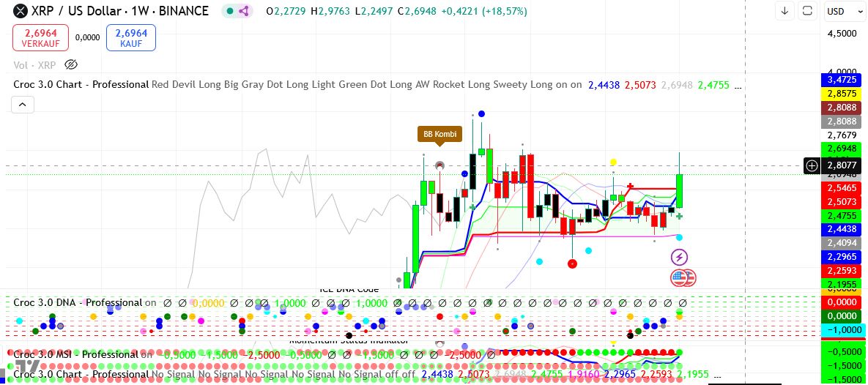Click the yellow 2,8575 price label
868x385 pixels.
(841, 93)
